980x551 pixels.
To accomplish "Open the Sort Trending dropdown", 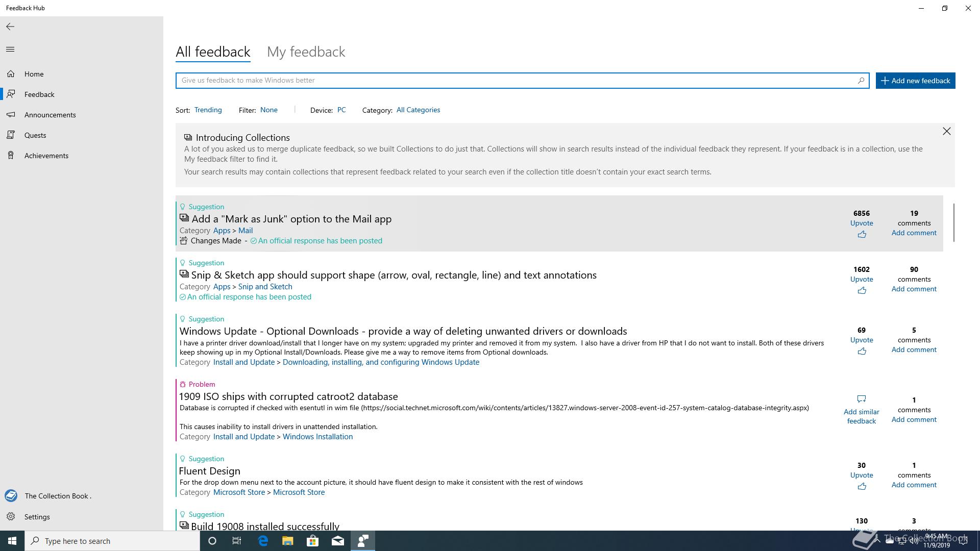I will click(208, 110).
